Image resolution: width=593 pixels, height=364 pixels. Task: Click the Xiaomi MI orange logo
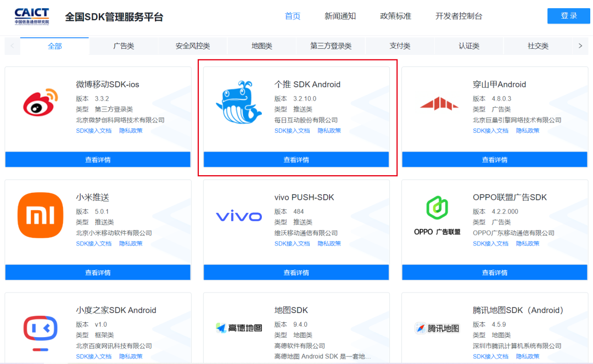tap(41, 215)
